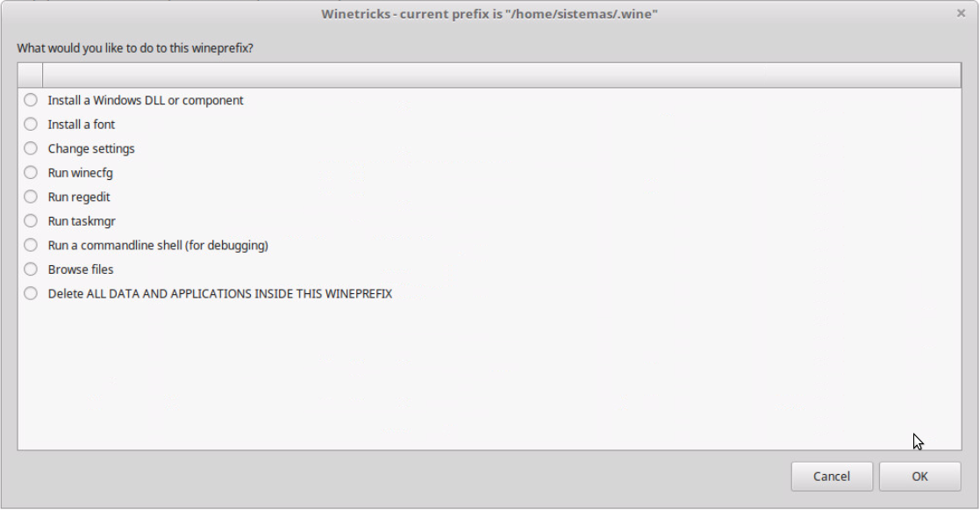Select the 'Run taskmgr' radio button
The height and width of the screenshot is (510, 980).
coord(31,221)
